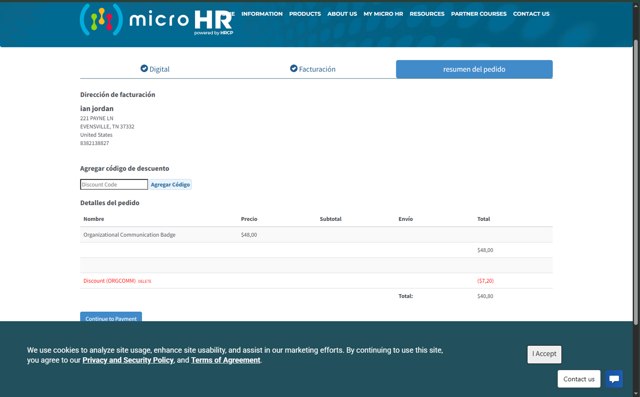640x397 pixels.
Task: Click the Total column header
Action: pos(484,219)
